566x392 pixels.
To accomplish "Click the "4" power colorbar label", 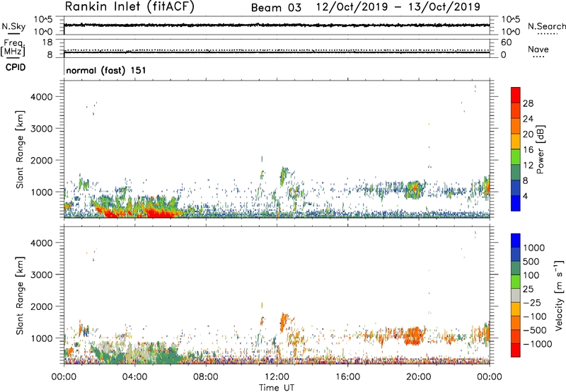I will 525,196.
